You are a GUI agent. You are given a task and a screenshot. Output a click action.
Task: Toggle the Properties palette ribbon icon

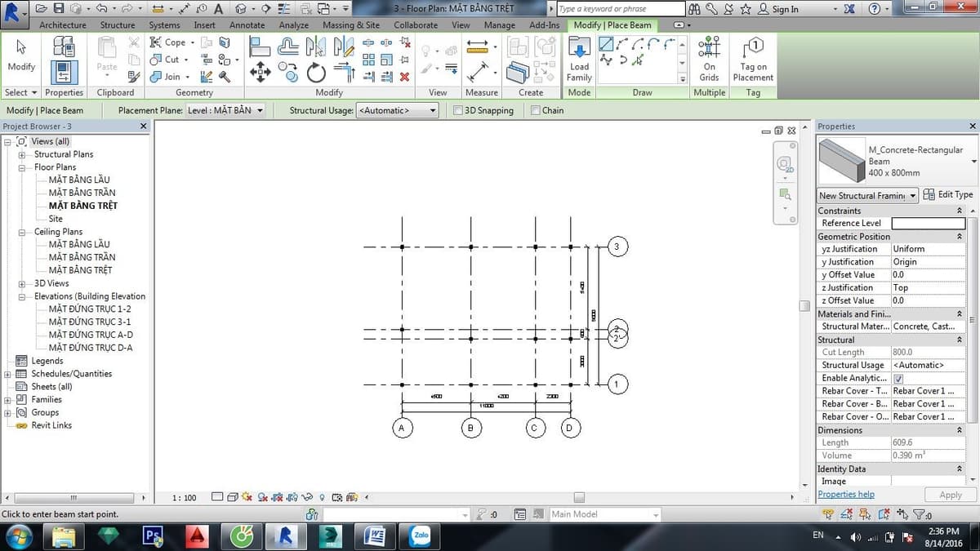tap(64, 73)
